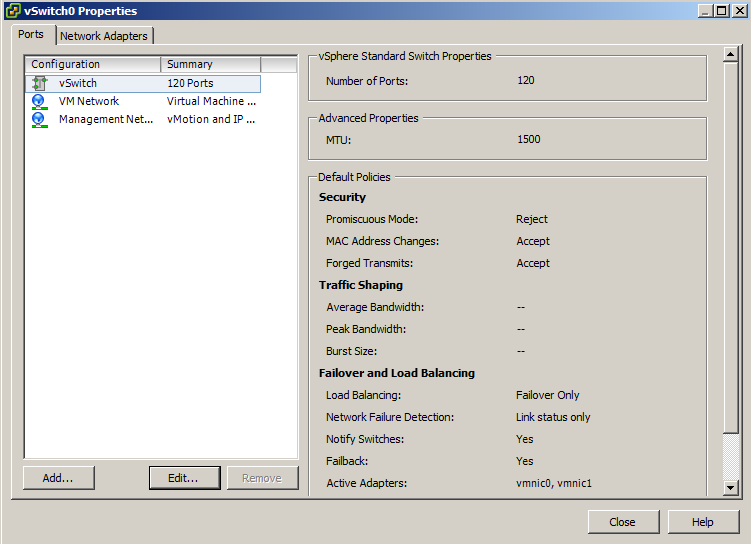Click the Configuration column header
The height and width of the screenshot is (544, 751).
click(93, 64)
